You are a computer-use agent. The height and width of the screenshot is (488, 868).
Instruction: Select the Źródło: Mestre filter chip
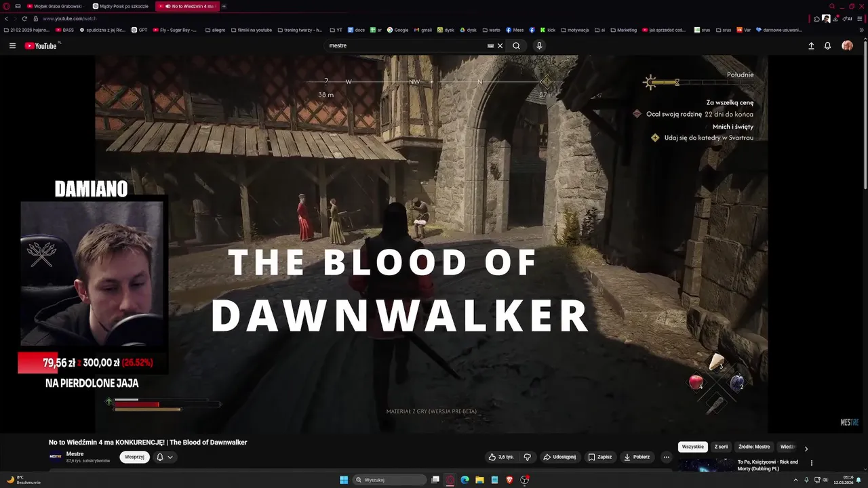point(754,447)
